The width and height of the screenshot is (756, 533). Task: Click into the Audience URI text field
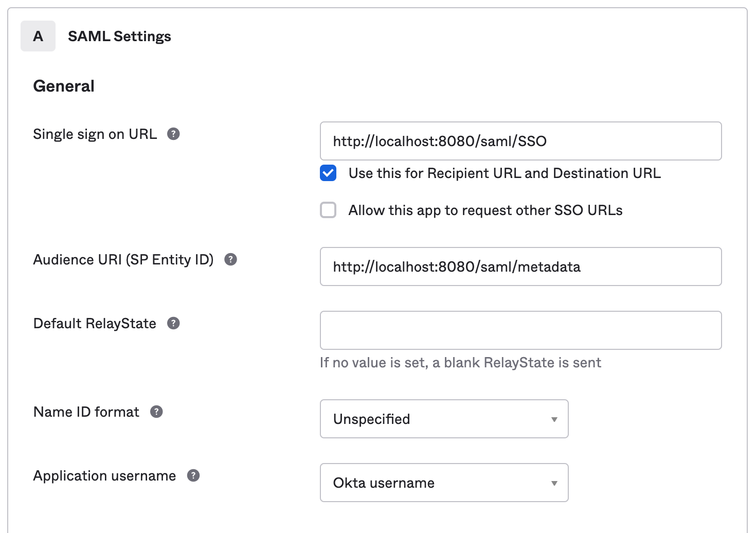point(520,266)
